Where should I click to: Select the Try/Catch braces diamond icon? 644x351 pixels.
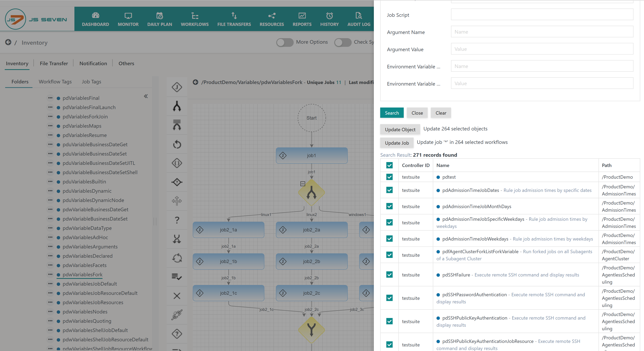(x=177, y=163)
